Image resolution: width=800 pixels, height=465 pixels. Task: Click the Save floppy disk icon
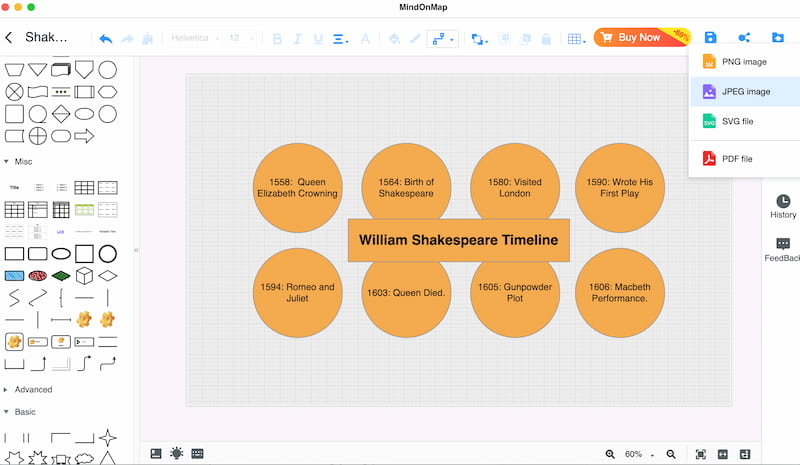710,38
